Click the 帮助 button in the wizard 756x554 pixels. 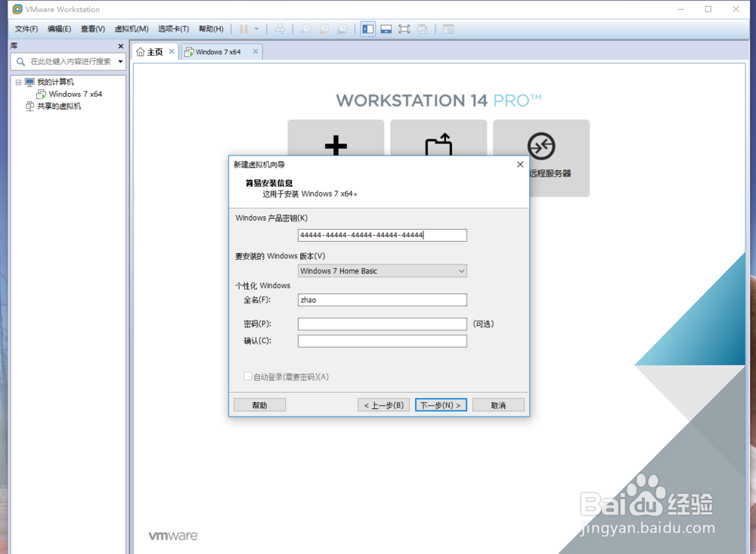[x=259, y=405]
